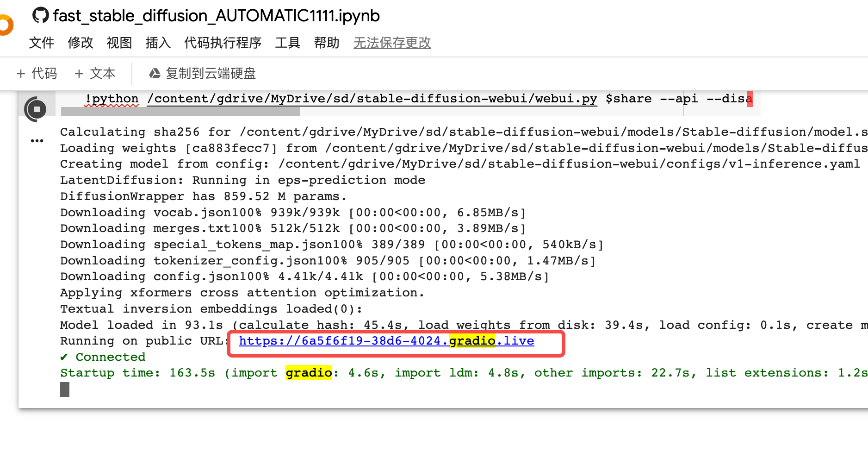The width and height of the screenshot is (868, 465).
Task: Click the notebook title to rename it
Action: point(216,15)
